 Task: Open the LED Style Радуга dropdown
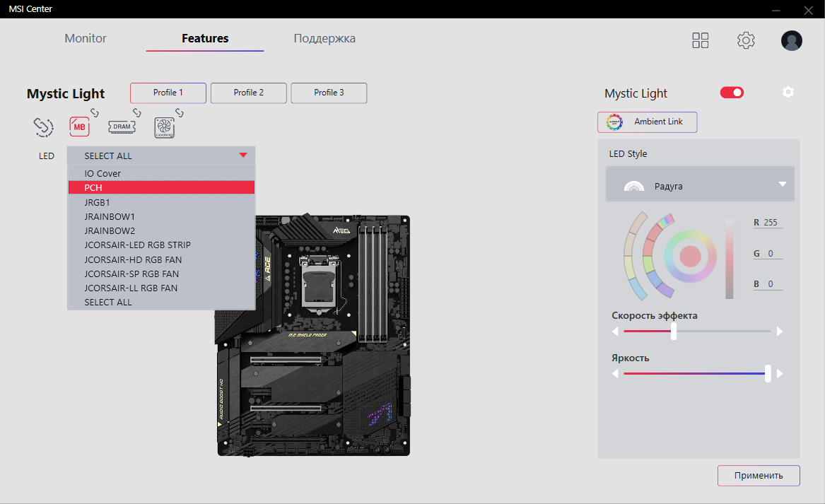pyautogui.click(x=700, y=184)
